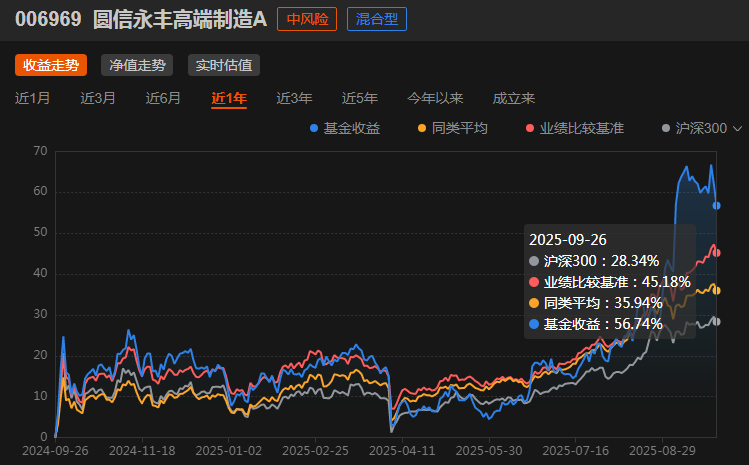Open the 实时估值 tab
Image resolution: width=749 pixels, height=465 pixels.
224,65
